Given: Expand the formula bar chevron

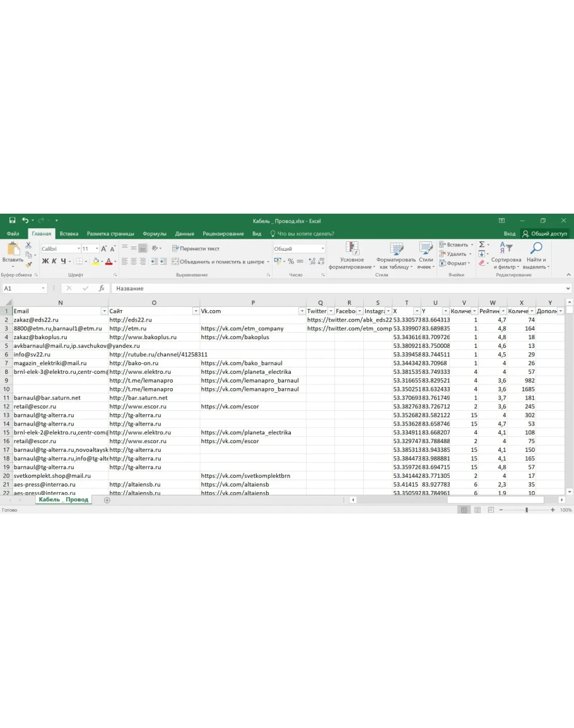Looking at the screenshot, I should 568,288.
